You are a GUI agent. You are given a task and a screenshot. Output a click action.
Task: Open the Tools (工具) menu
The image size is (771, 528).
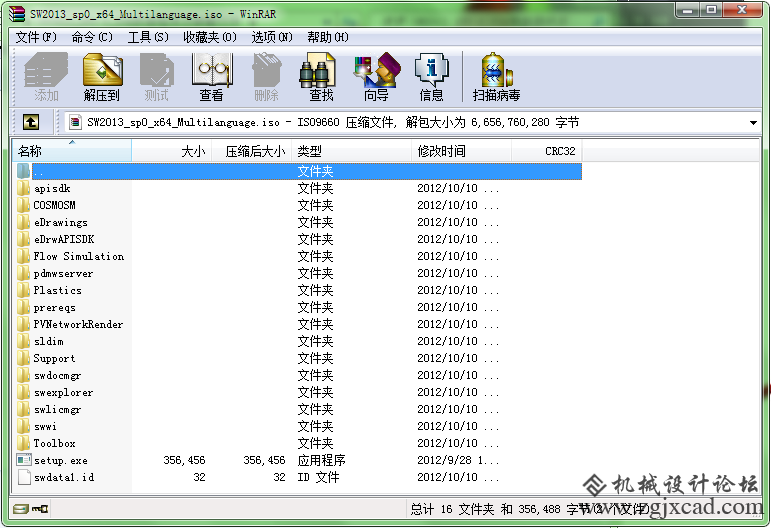148,37
